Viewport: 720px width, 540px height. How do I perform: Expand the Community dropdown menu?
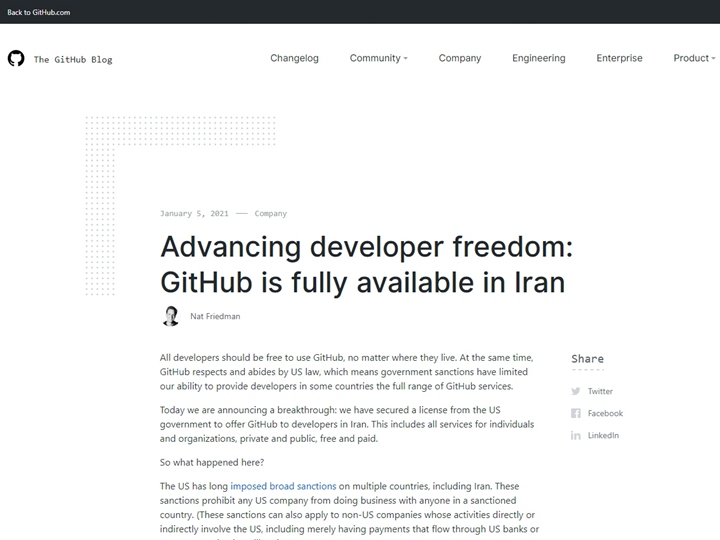click(378, 58)
